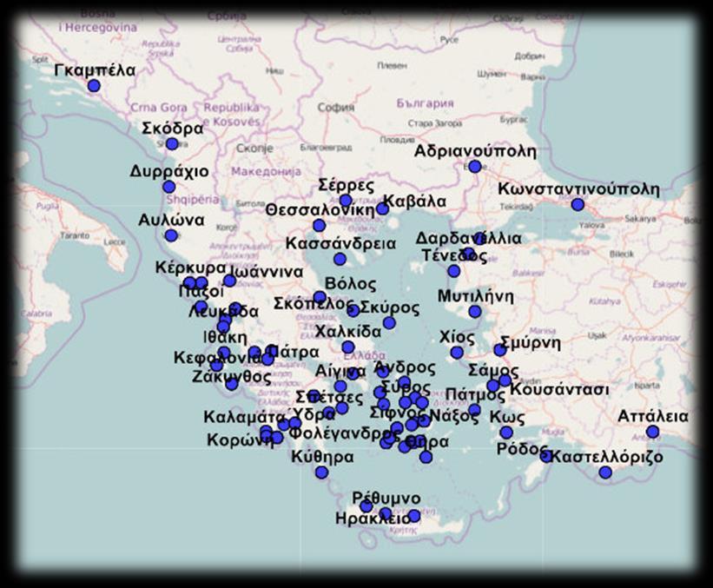Select the Κύθηρα blue marker

coord(321,472)
